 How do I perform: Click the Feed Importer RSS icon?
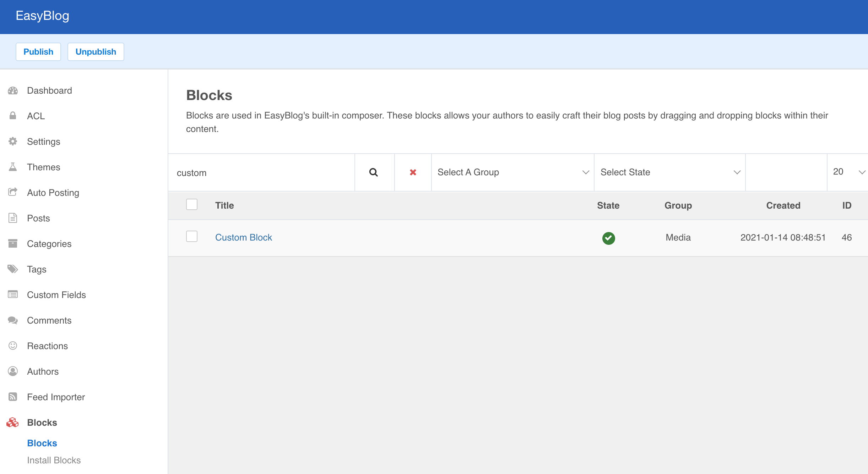[13, 397]
